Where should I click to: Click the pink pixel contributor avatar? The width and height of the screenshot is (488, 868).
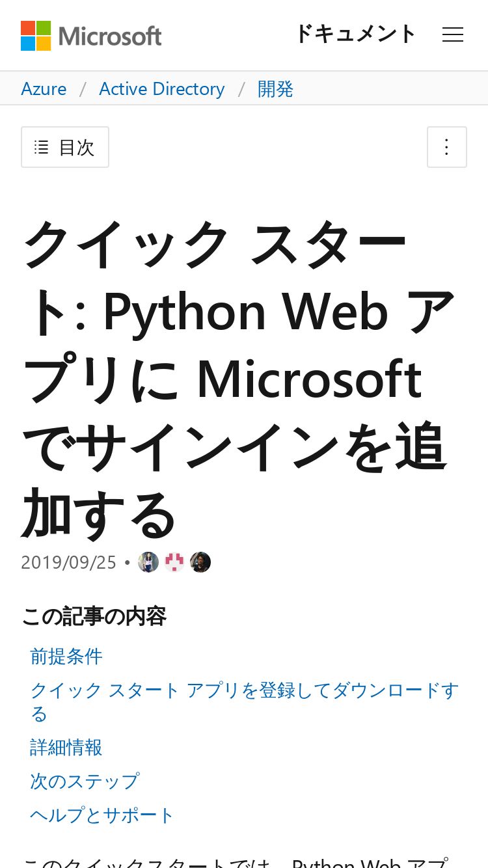[x=174, y=562]
